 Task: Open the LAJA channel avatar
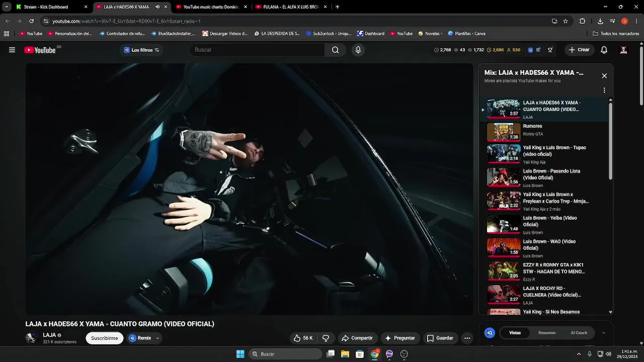pos(32,338)
